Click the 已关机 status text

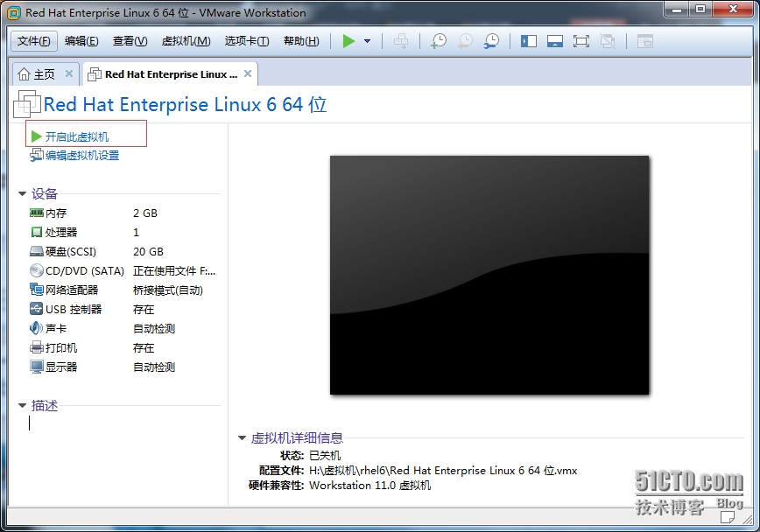pyautogui.click(x=325, y=456)
